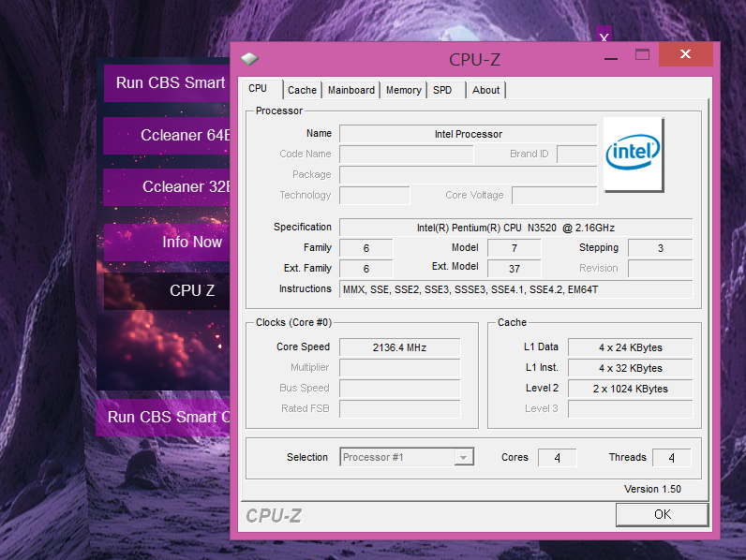The image size is (746, 560).
Task: Click the Clocks (Core #0) group label
Action: (293, 322)
